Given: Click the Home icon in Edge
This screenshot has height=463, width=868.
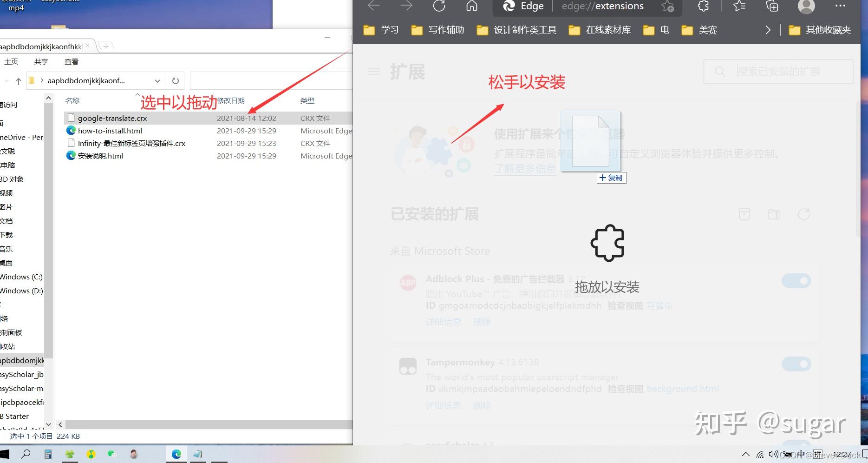Looking at the screenshot, I should tap(471, 6).
